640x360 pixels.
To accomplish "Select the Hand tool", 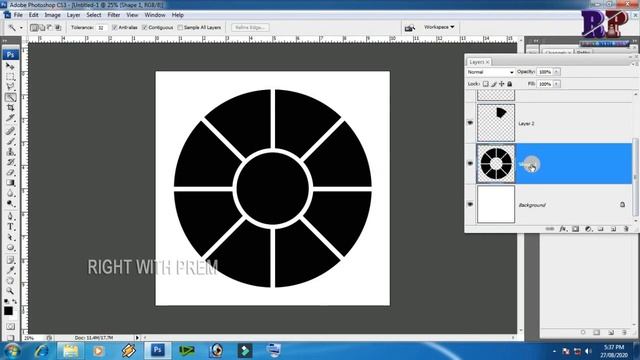I will [x=10, y=281].
